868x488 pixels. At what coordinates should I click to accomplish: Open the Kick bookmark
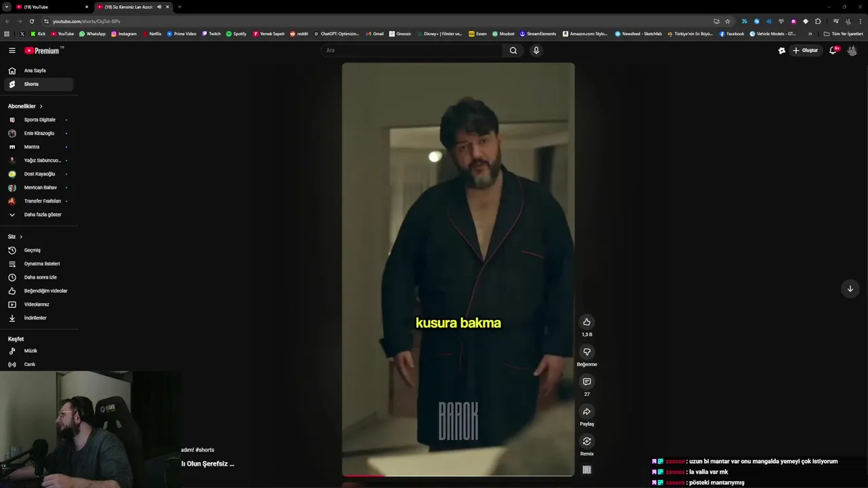(x=38, y=34)
